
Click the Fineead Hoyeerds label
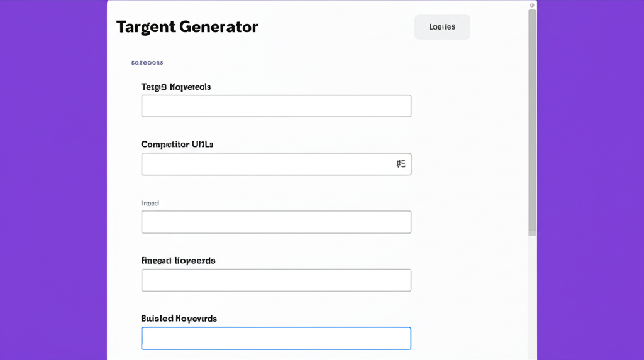[179, 260]
